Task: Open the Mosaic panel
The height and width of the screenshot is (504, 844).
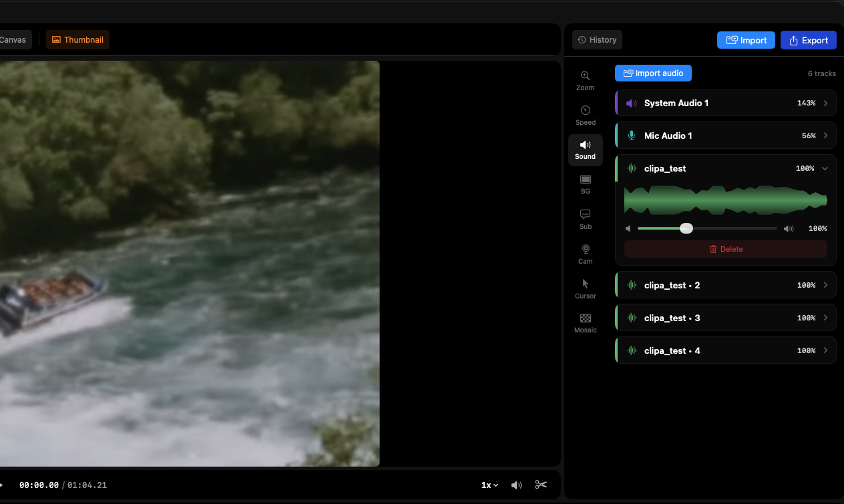Action: pos(585,322)
